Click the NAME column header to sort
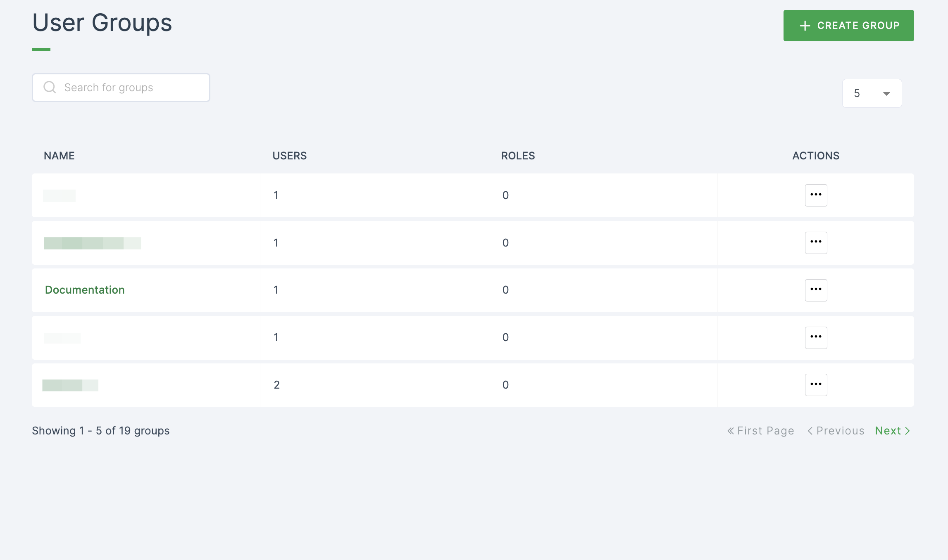The image size is (948, 560). click(60, 155)
